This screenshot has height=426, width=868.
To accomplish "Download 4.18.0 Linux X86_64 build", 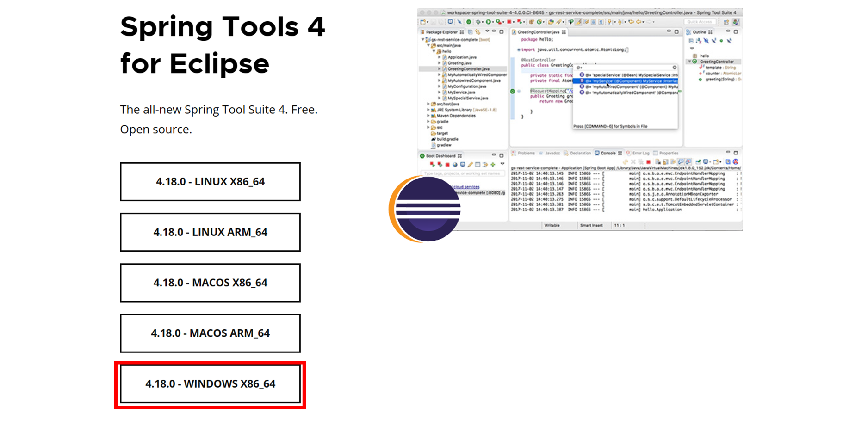I will point(210,182).
